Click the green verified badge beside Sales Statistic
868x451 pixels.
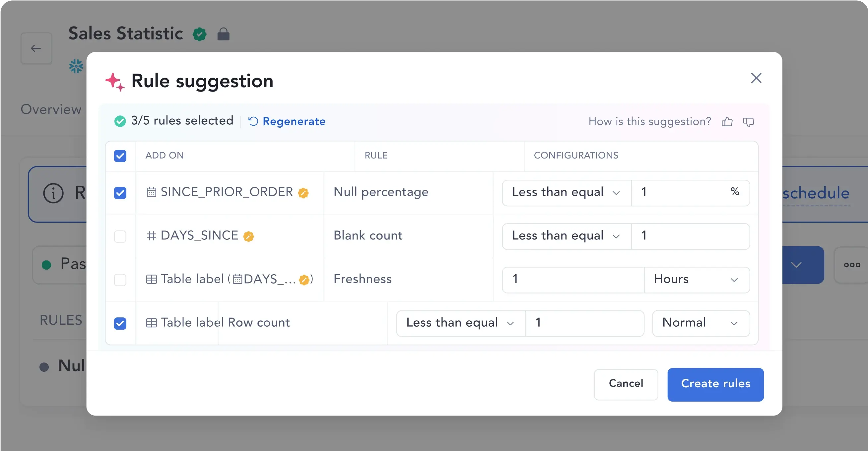[199, 34]
